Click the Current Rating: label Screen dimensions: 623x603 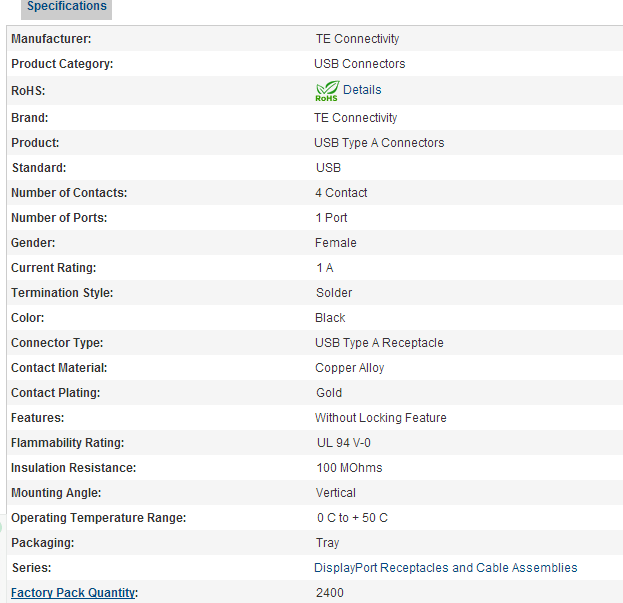coord(54,268)
